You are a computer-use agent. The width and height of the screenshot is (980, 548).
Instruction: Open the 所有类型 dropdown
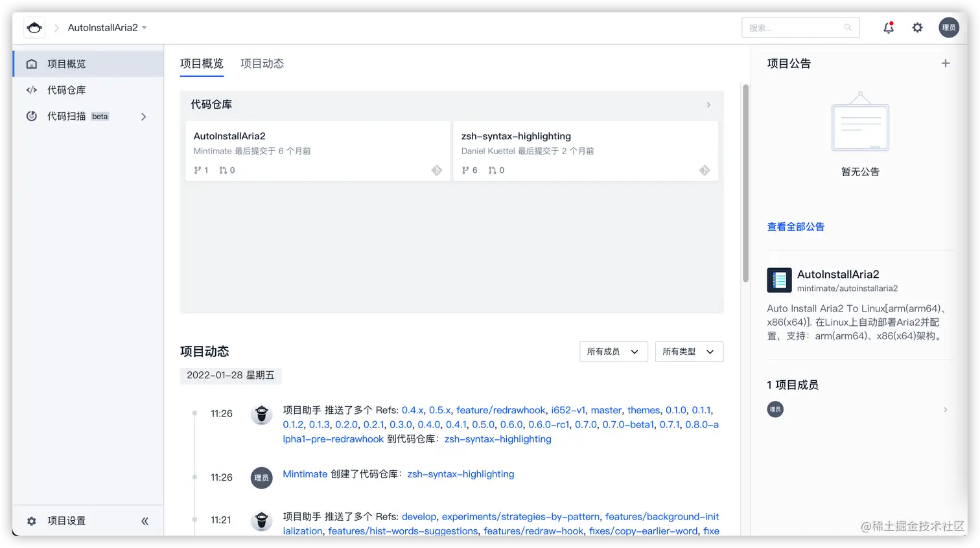click(688, 351)
